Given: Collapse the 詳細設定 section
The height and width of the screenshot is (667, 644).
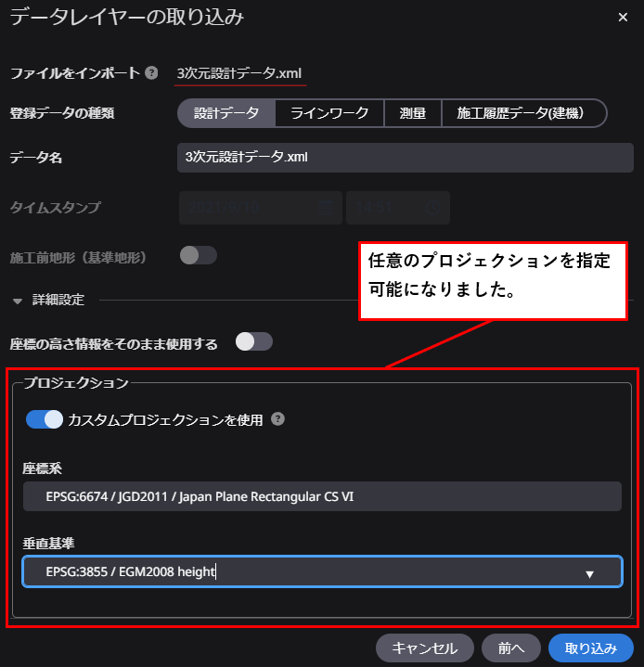Looking at the screenshot, I should (18, 301).
